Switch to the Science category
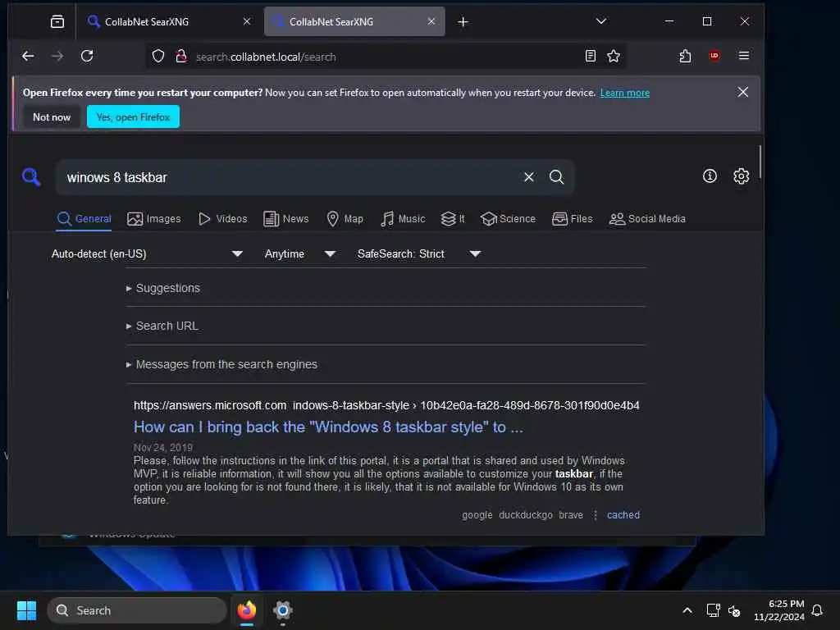The width and height of the screenshot is (840, 630). (509, 219)
